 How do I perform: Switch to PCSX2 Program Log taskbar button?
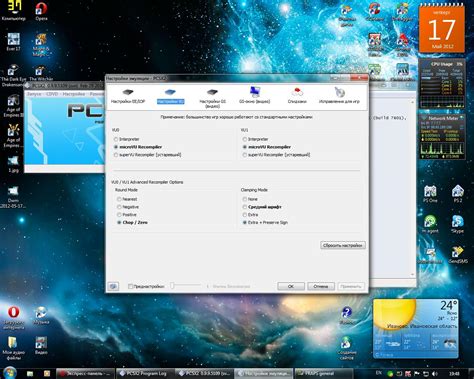(145, 374)
